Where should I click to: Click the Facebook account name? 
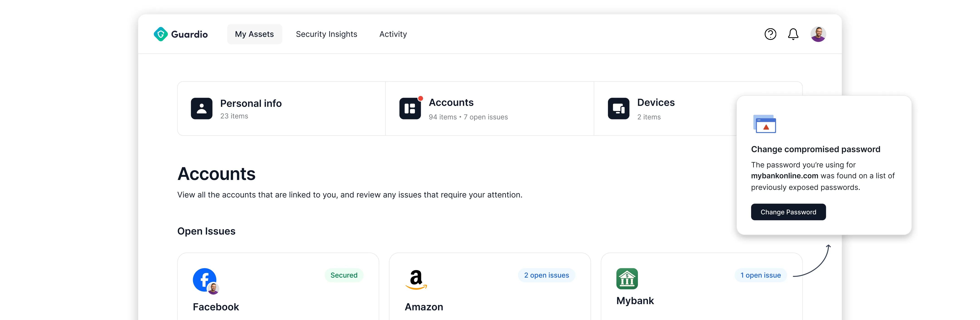(216, 307)
